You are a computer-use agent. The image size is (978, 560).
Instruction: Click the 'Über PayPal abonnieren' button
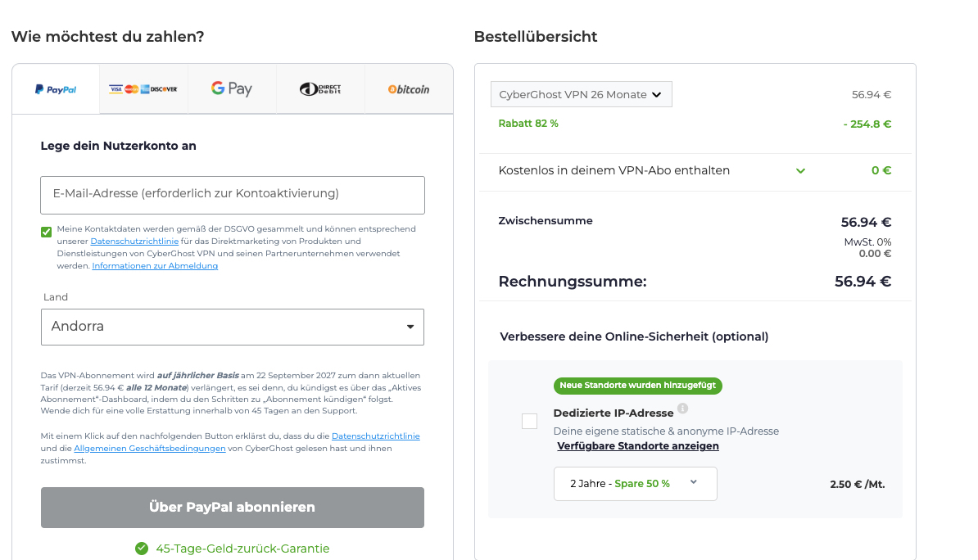click(233, 508)
